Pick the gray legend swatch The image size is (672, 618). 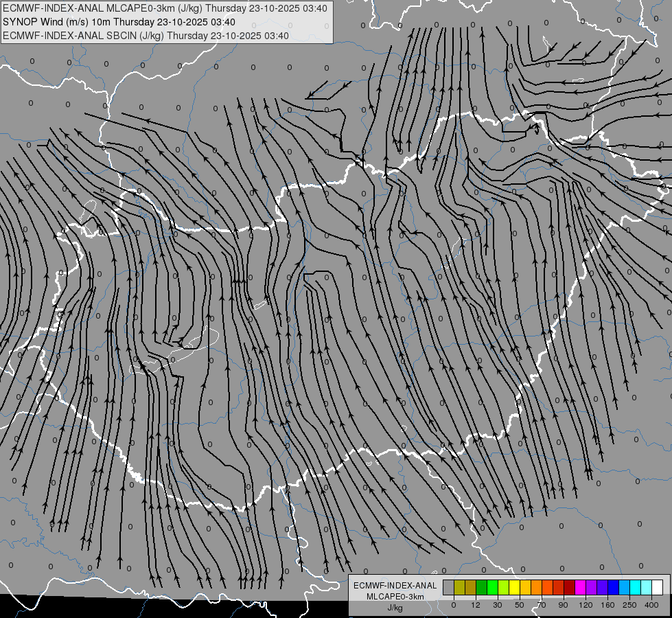pyautogui.click(x=449, y=587)
